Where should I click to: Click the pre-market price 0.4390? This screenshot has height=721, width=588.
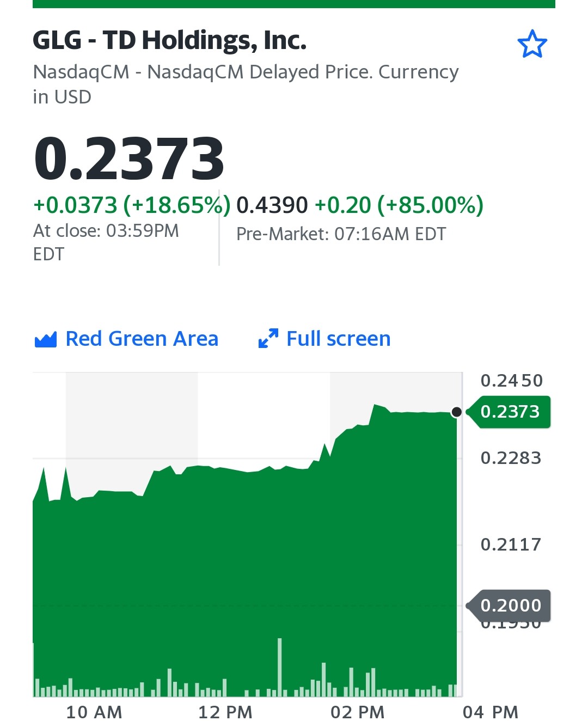(272, 205)
